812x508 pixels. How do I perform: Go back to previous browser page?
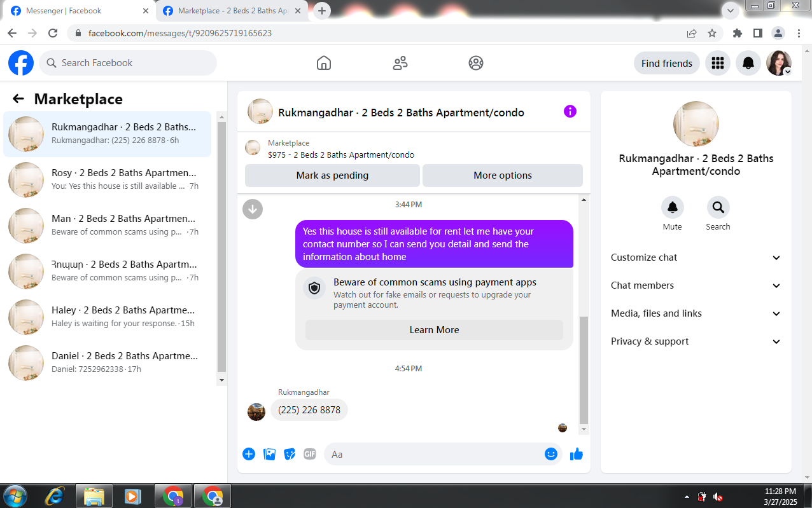pyautogui.click(x=12, y=33)
